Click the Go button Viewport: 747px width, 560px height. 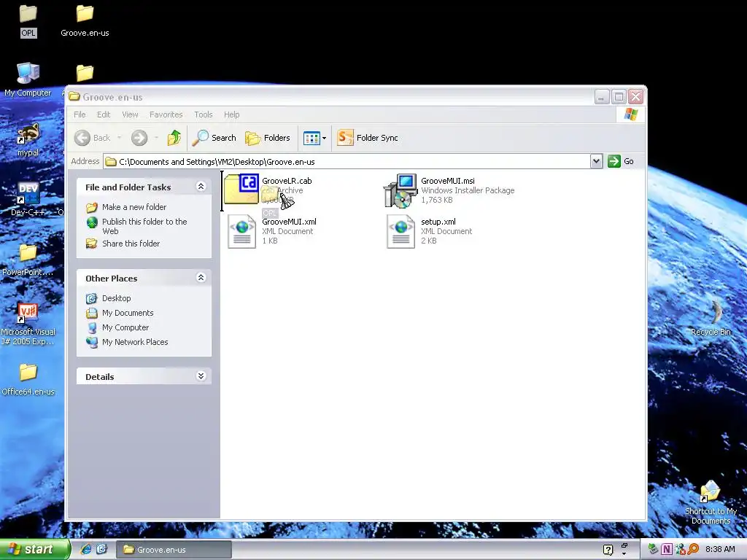[x=621, y=161]
